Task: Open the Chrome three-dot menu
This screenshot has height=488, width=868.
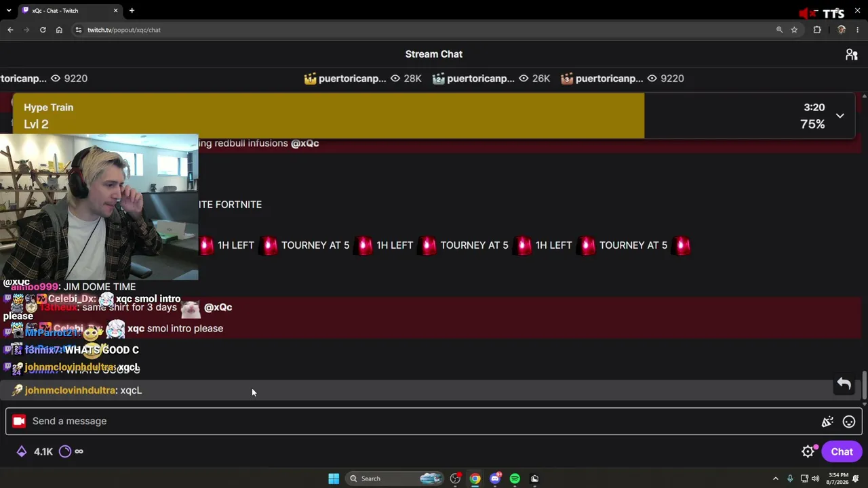Action: click(x=858, y=30)
